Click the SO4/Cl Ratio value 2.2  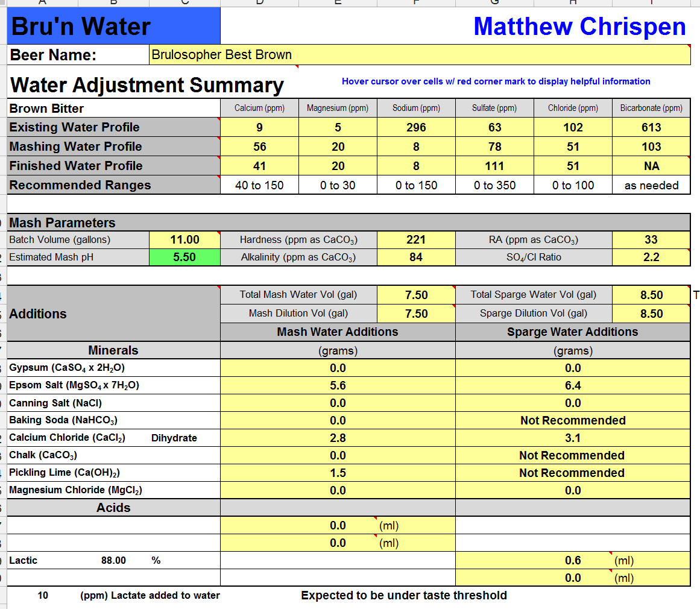pyautogui.click(x=651, y=257)
